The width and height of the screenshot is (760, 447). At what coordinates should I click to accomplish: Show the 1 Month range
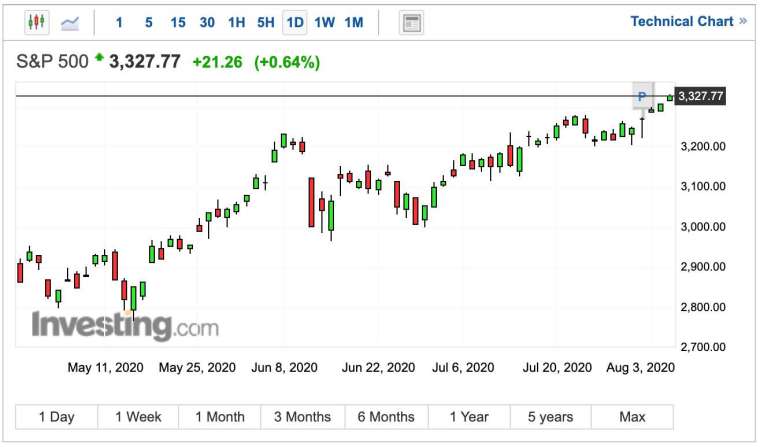(220, 417)
